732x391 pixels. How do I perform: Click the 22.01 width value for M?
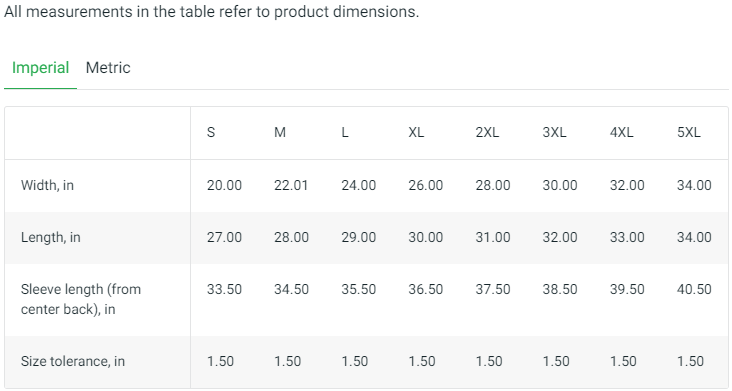pyautogui.click(x=291, y=185)
